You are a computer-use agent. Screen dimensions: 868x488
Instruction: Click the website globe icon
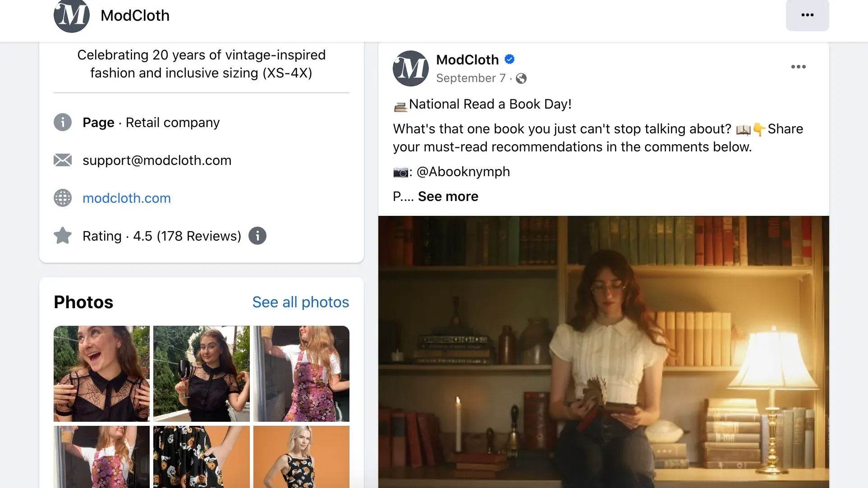[63, 198]
